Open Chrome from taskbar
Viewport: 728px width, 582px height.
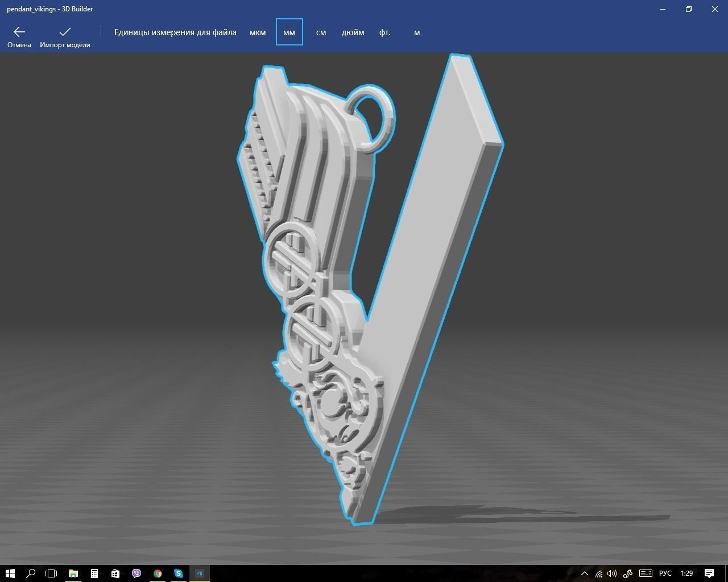coord(158,573)
